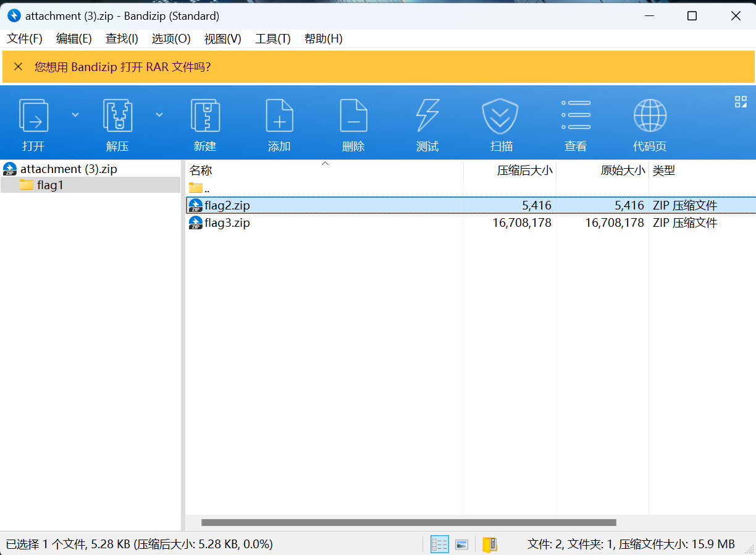Dismiss the yellow RAR notification bar
756x555 pixels.
[19, 67]
